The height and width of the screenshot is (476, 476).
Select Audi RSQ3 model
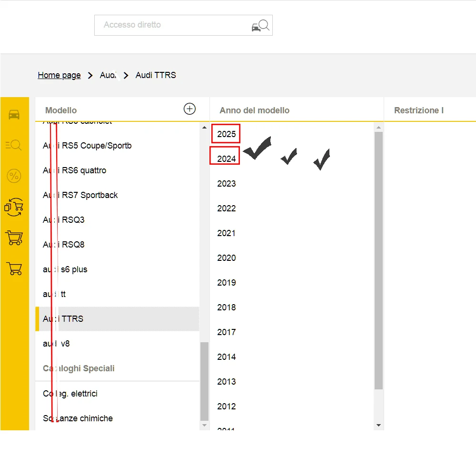117,220
